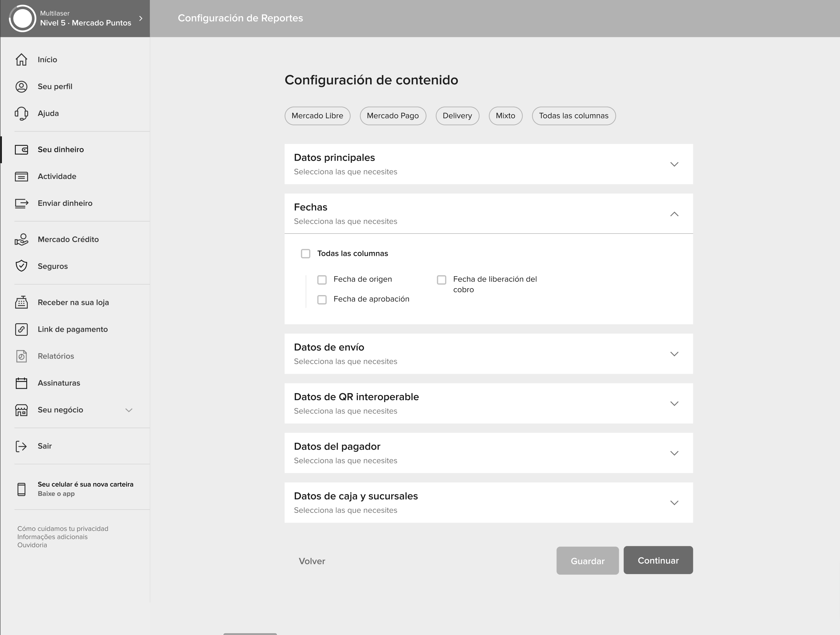The width and height of the screenshot is (840, 635).
Task: Click the Volver link
Action: pos(312,561)
